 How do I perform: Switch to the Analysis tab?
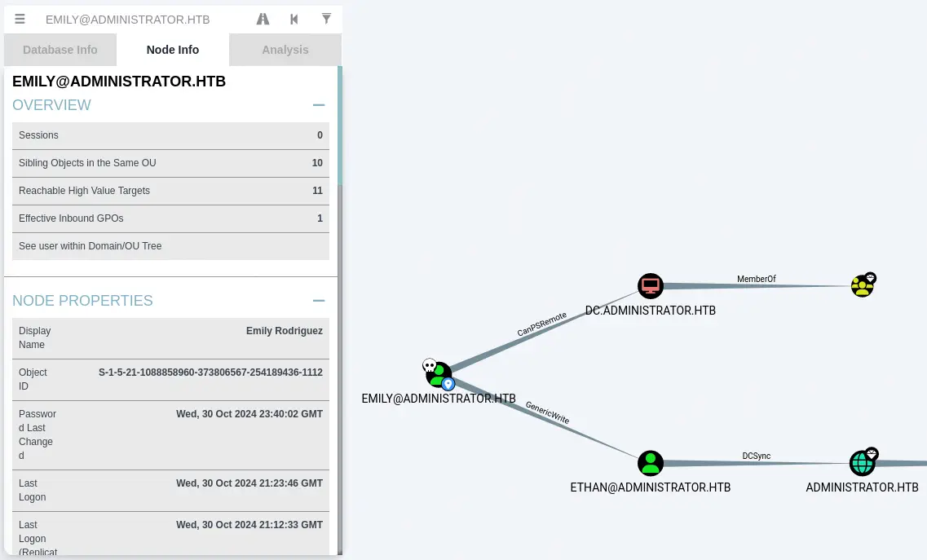285,50
